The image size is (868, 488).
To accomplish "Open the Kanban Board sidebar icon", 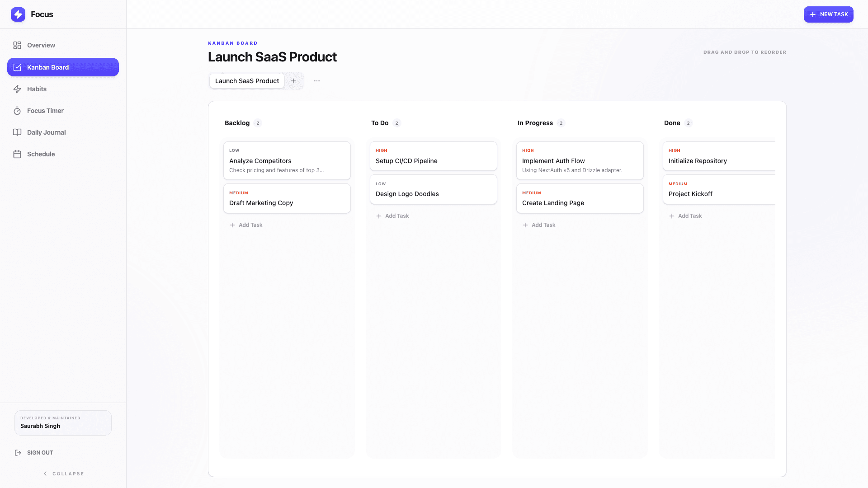I will coord(17,67).
